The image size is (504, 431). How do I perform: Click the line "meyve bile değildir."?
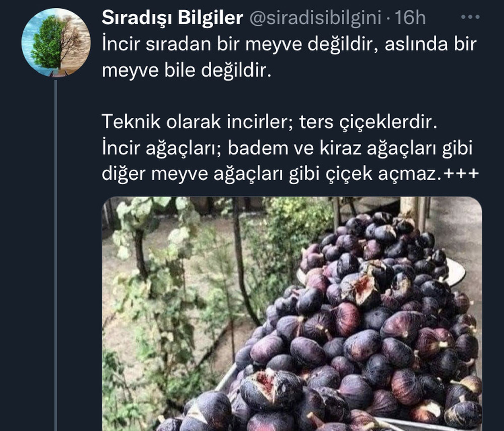[x=186, y=70]
